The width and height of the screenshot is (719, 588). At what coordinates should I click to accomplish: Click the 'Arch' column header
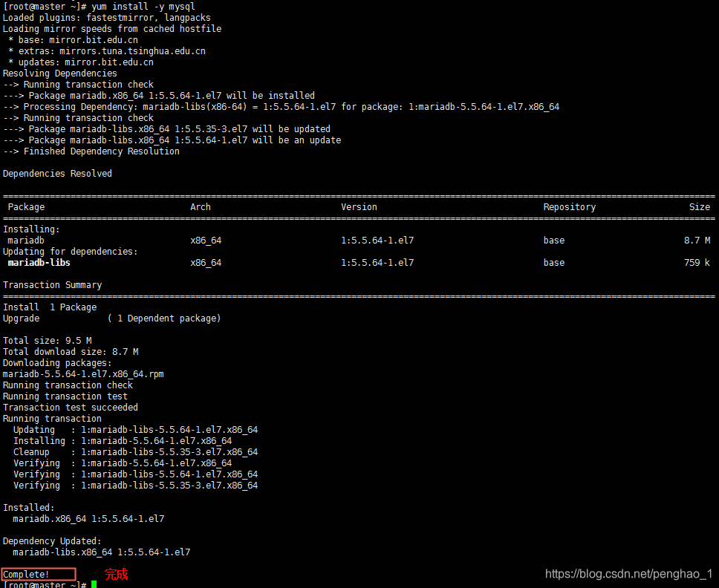pos(201,207)
